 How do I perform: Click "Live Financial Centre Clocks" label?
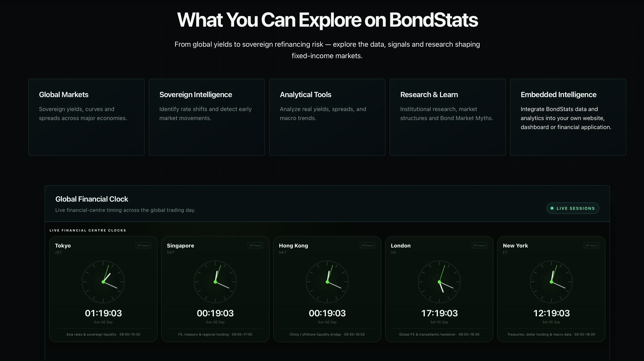(x=88, y=230)
